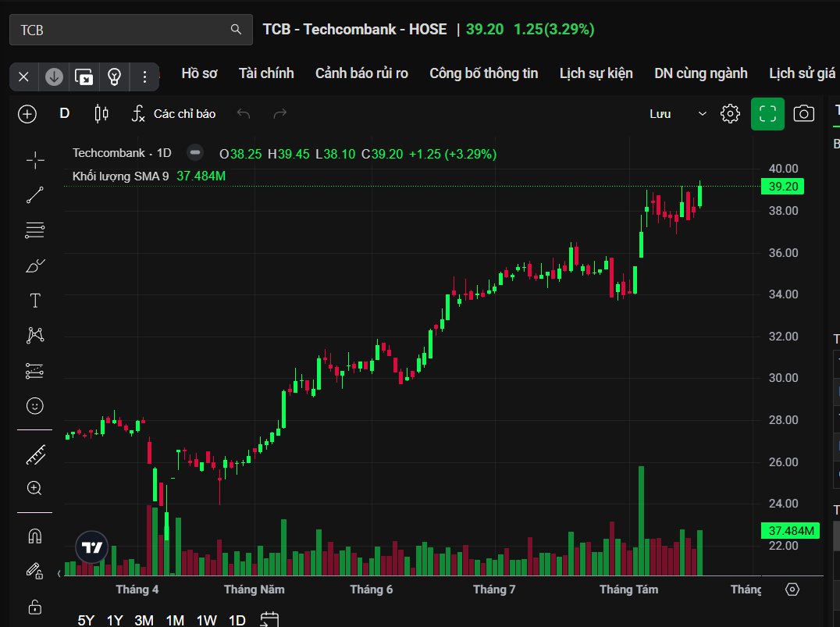The image size is (840, 627).
Task: Select the crosshair cursor tool
Action: pos(35,160)
